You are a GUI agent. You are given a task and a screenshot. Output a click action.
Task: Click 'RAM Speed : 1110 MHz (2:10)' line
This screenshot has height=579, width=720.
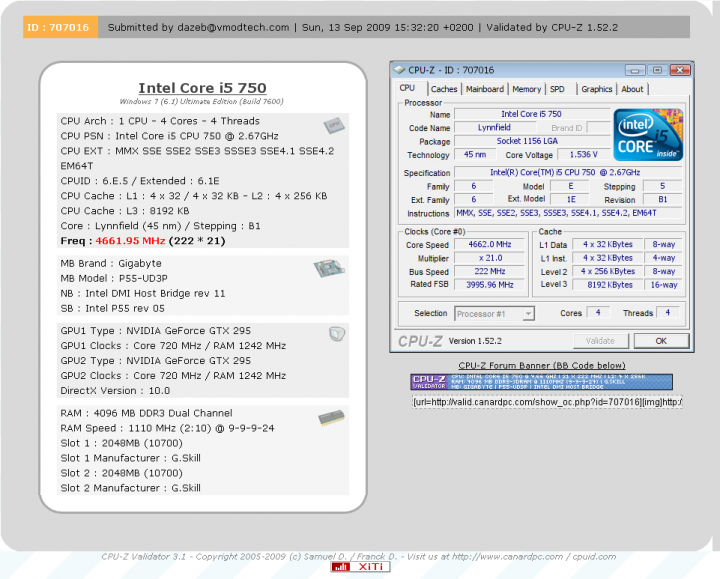(x=167, y=428)
